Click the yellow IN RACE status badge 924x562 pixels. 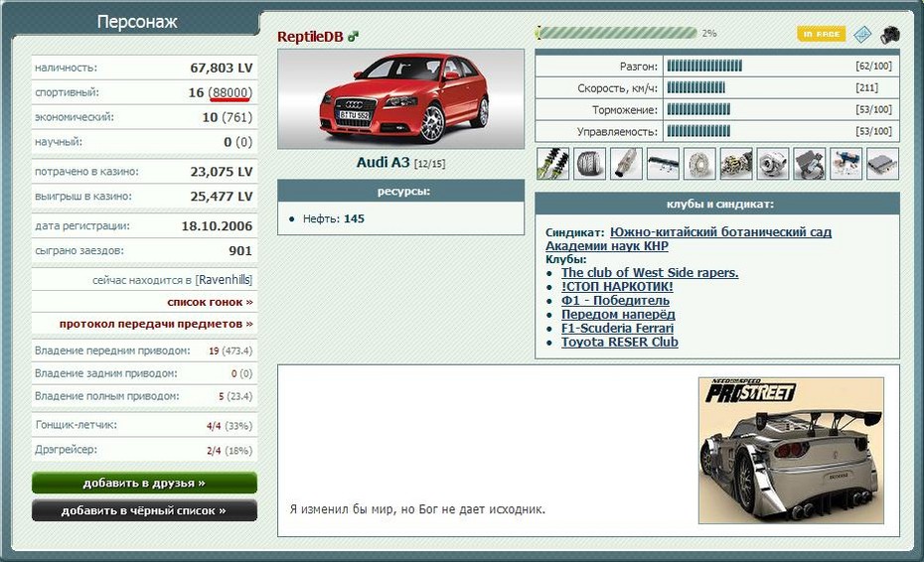click(x=822, y=34)
